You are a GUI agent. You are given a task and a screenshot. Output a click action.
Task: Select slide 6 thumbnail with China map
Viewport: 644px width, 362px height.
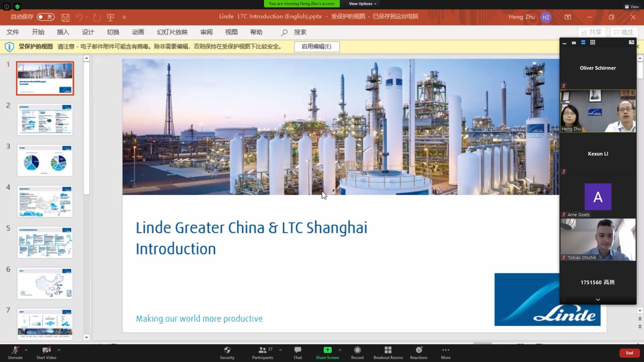pos(45,283)
